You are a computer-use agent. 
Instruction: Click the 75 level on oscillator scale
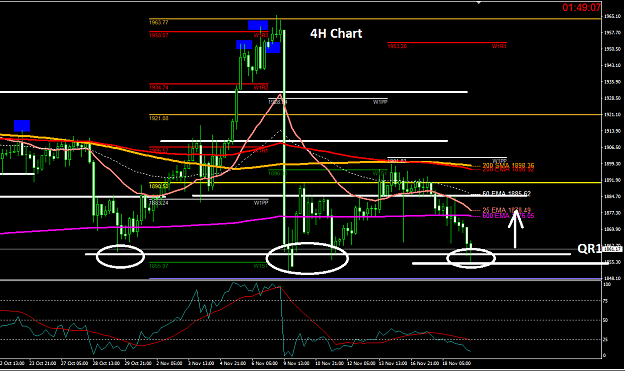(x=606, y=301)
